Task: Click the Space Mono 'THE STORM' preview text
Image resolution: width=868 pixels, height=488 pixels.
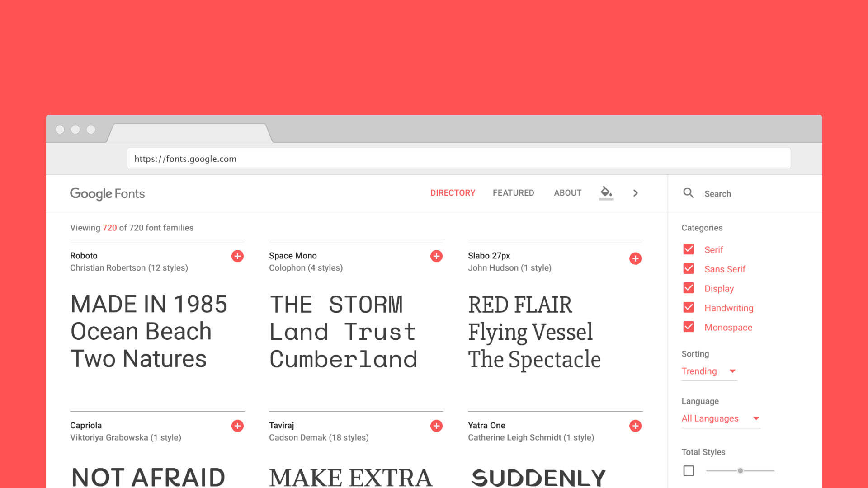Action: tap(336, 305)
